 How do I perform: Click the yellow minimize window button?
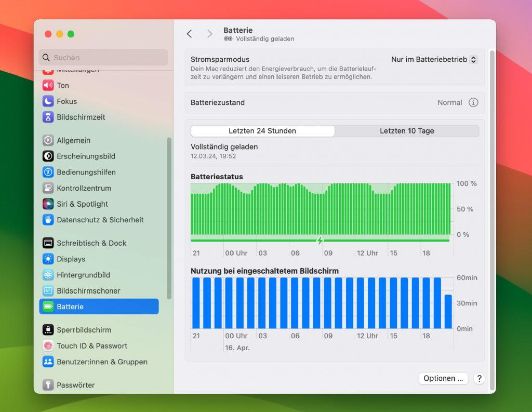[59, 34]
